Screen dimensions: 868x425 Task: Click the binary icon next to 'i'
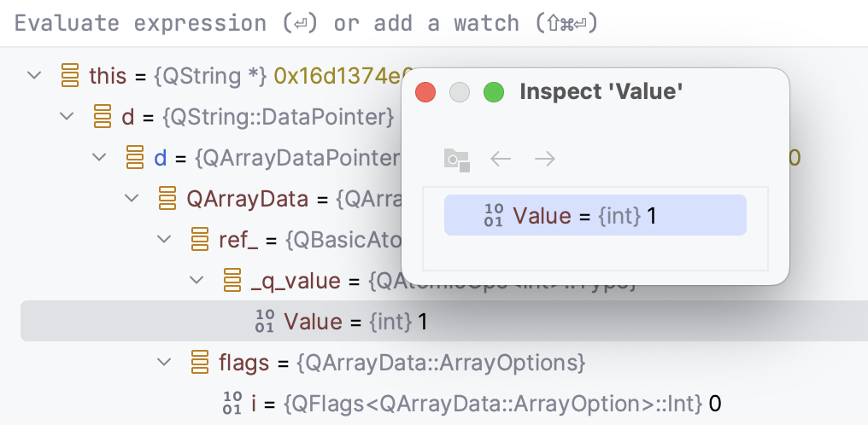(232, 403)
